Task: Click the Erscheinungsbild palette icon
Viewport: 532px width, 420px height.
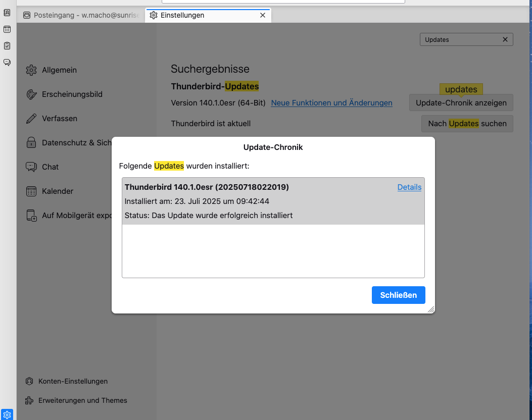Action: (x=31, y=94)
